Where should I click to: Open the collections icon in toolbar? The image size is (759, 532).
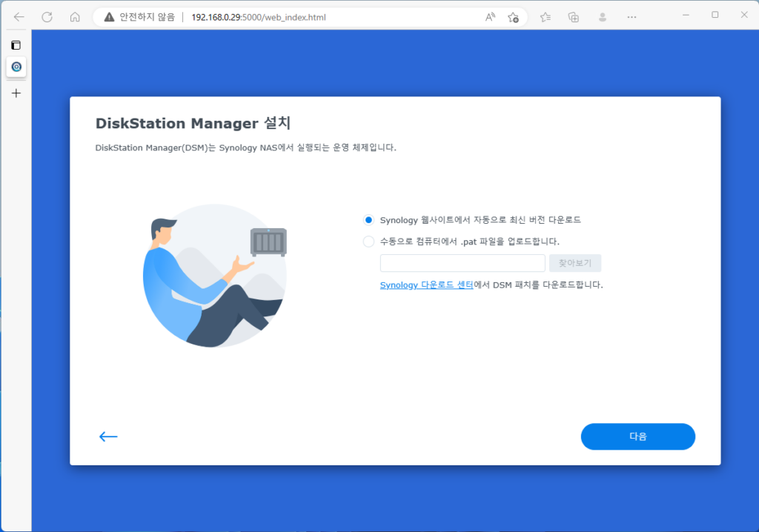point(574,17)
